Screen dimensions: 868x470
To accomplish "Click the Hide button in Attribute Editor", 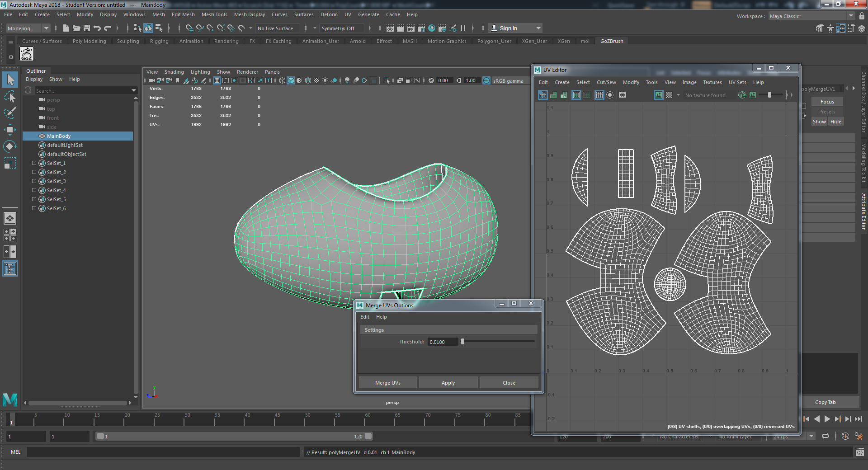I will 836,122.
